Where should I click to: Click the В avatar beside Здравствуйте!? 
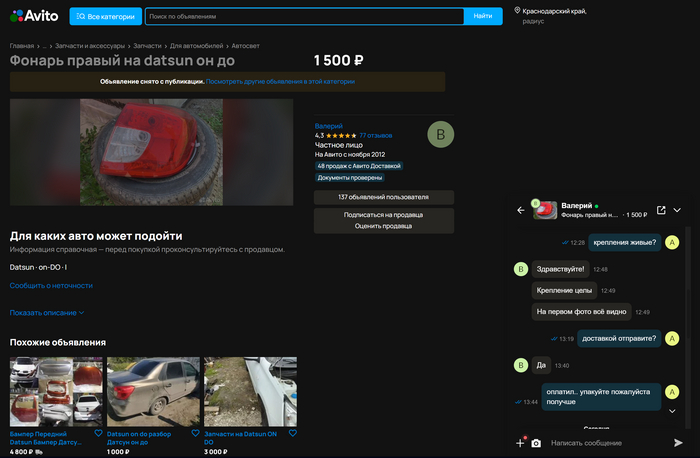tap(521, 269)
